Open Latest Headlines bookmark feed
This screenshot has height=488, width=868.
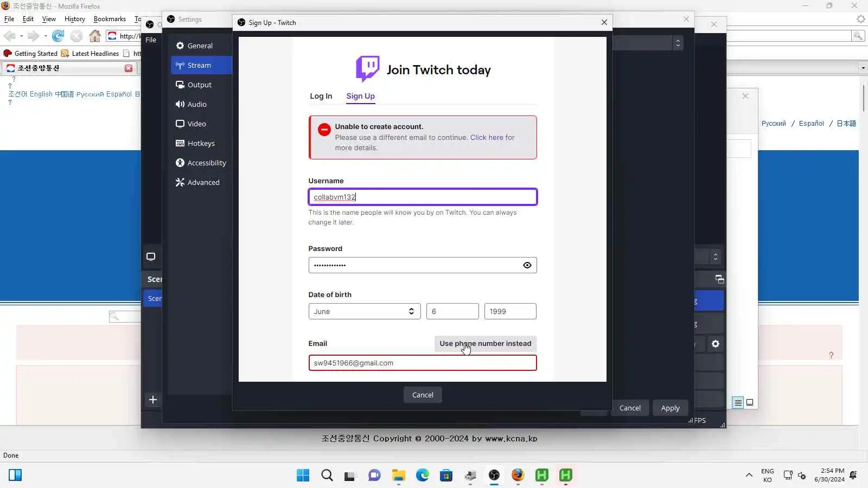click(90, 53)
